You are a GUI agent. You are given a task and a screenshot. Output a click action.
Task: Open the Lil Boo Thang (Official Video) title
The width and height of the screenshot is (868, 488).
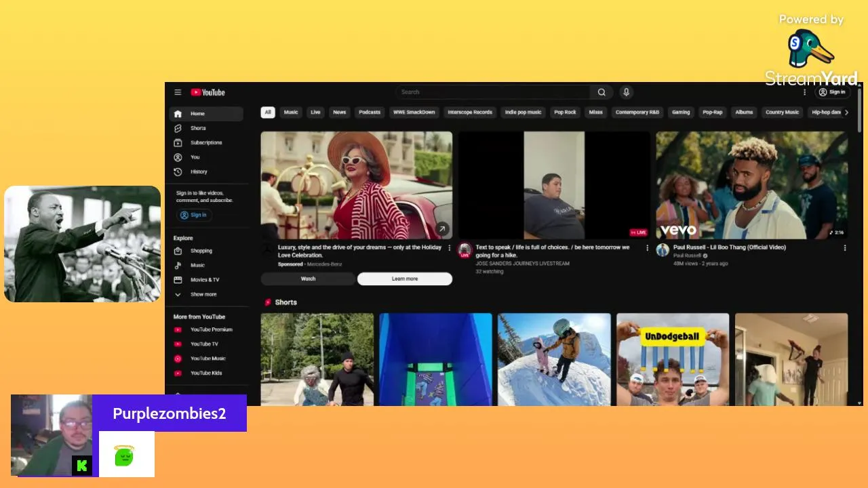coord(730,247)
